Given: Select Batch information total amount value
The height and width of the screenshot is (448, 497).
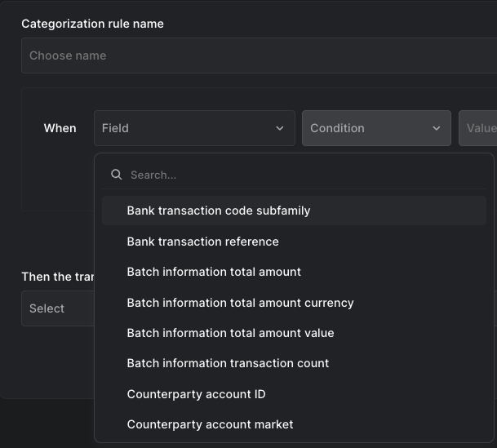Looking at the screenshot, I should 230,333.
